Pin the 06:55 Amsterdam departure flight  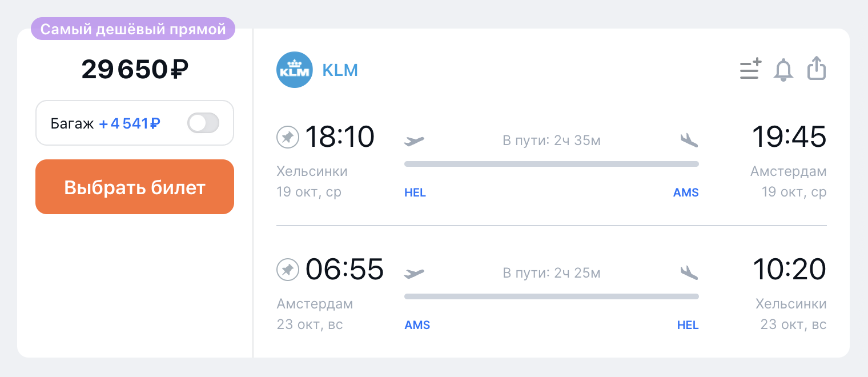(288, 270)
